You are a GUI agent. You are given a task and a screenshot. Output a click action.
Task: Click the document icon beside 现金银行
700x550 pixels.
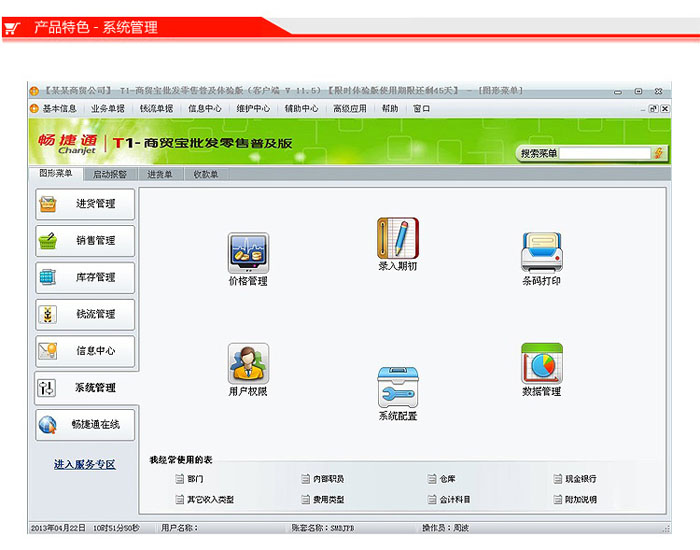pyautogui.click(x=557, y=479)
